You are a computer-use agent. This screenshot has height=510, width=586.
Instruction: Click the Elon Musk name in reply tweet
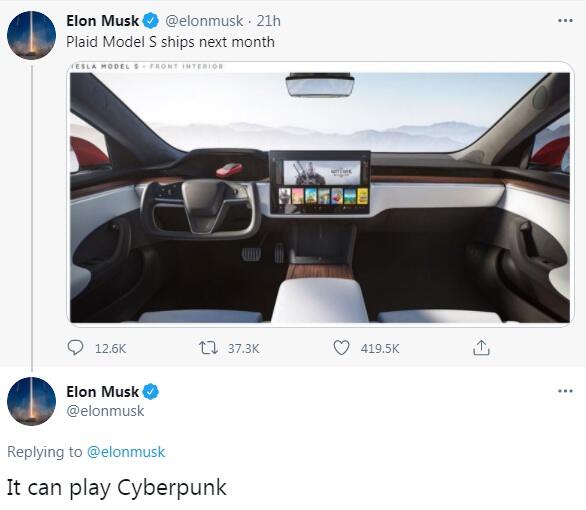(x=102, y=392)
